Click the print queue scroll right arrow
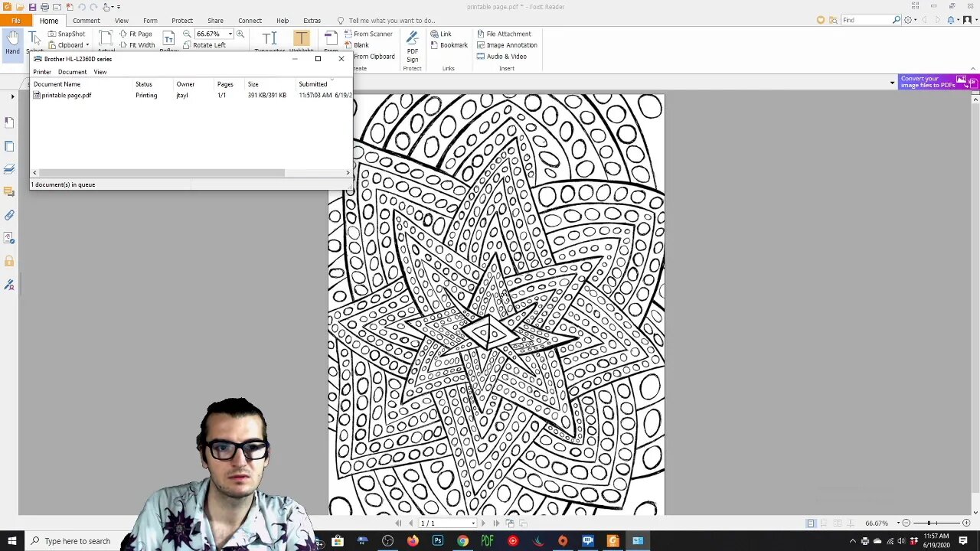980x551 pixels. (x=348, y=173)
